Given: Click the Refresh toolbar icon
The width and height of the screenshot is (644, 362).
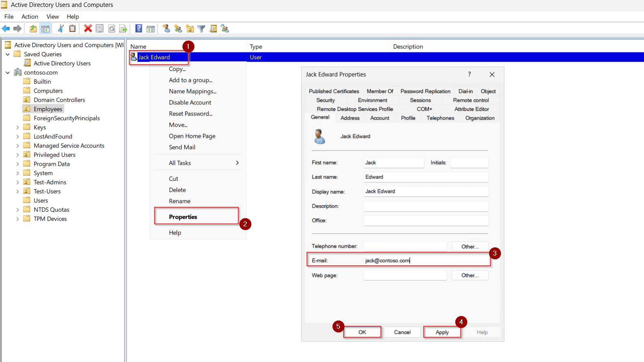Looking at the screenshot, I should click(112, 28).
